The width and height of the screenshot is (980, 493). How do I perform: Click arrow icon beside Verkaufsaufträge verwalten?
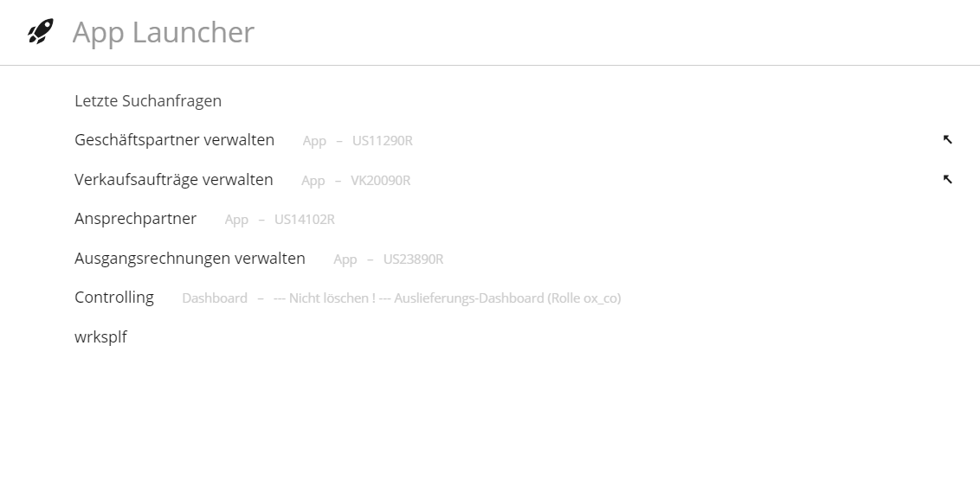(x=947, y=180)
